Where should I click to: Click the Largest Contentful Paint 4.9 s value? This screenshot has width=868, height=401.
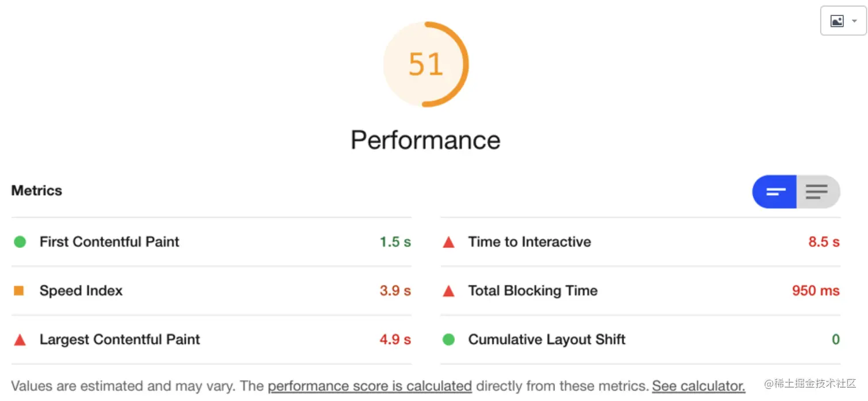(395, 340)
